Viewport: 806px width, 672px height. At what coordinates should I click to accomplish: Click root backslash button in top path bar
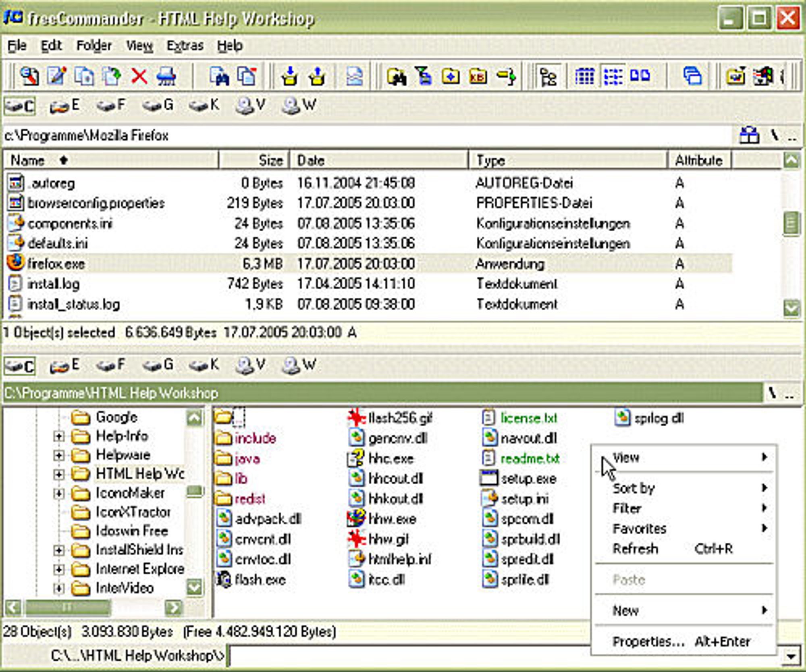(x=775, y=135)
